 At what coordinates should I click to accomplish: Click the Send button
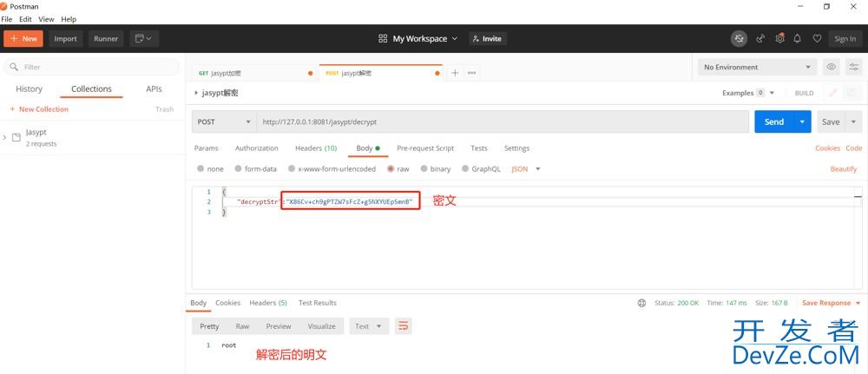pyautogui.click(x=774, y=121)
